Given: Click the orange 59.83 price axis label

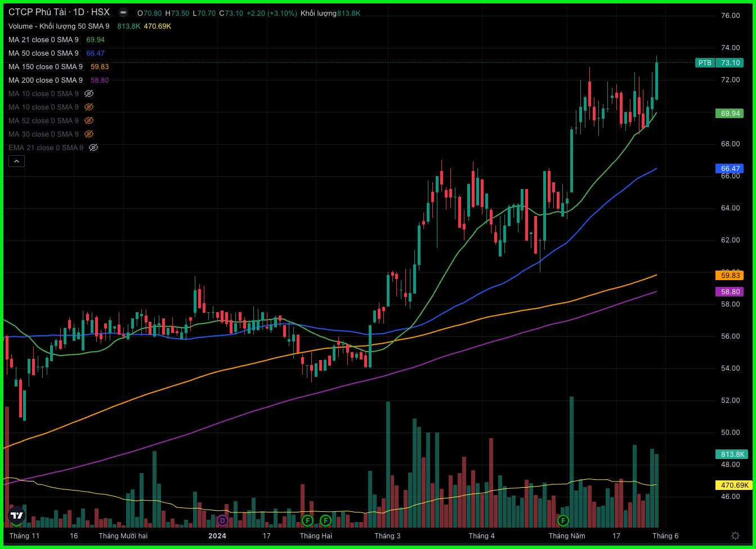Looking at the screenshot, I should pyautogui.click(x=730, y=275).
